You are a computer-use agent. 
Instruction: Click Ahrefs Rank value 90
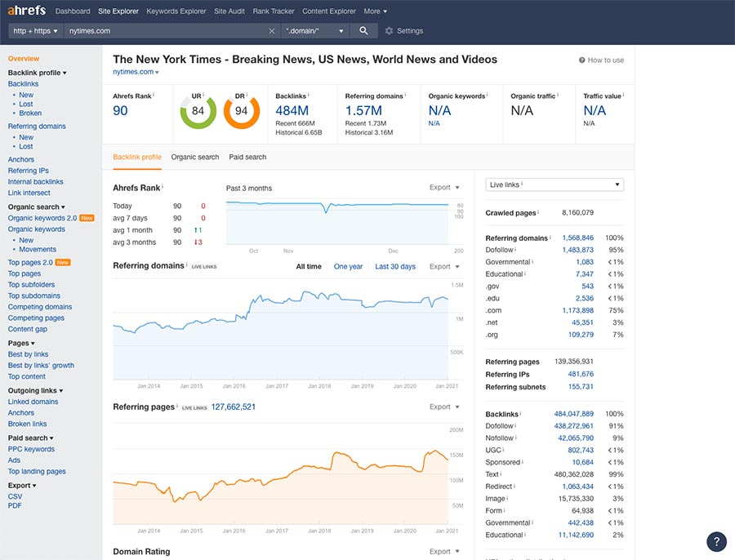click(120, 110)
